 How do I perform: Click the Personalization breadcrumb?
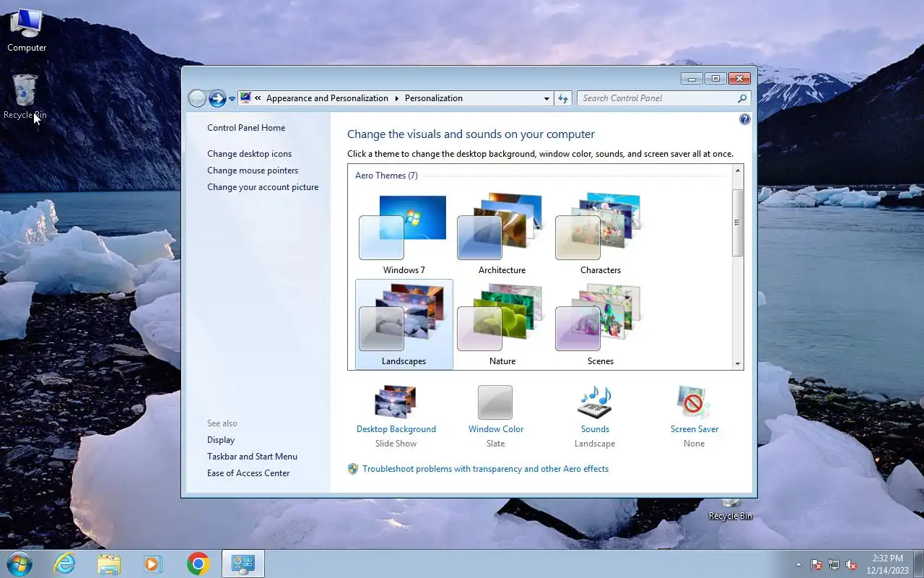(434, 98)
